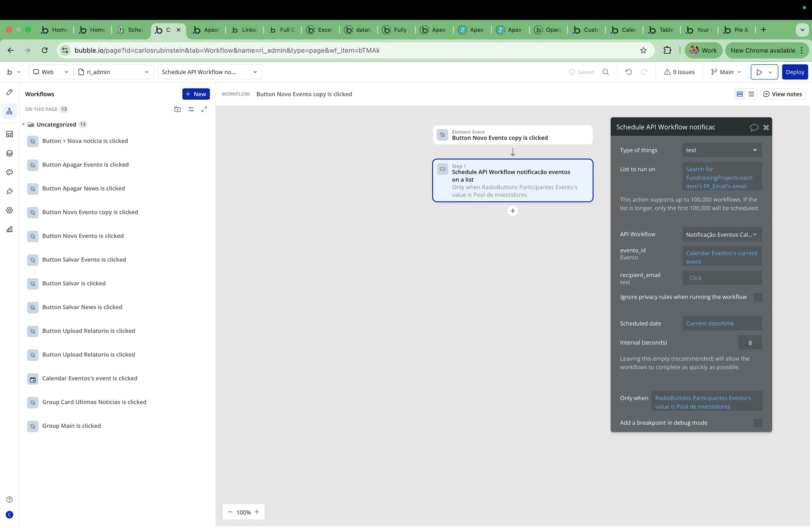The image size is (812, 528).
Task: Switch to the compact list view toggle
Action: coord(751,94)
